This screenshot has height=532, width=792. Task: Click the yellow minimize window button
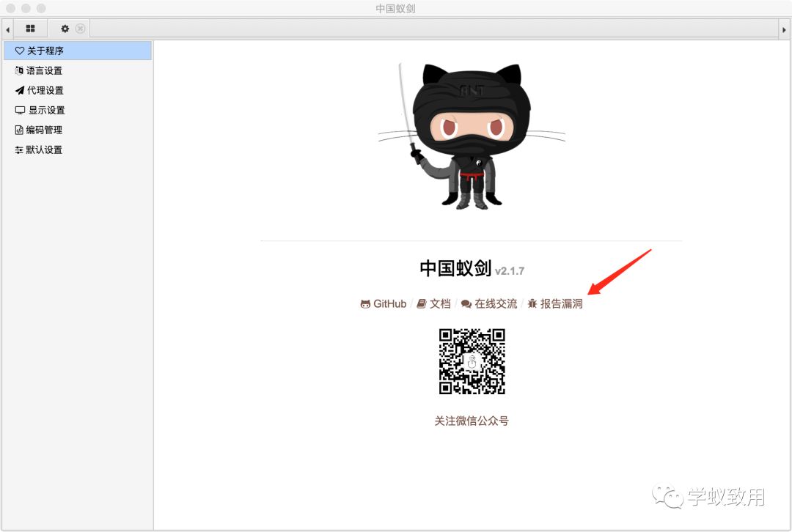tap(26, 9)
